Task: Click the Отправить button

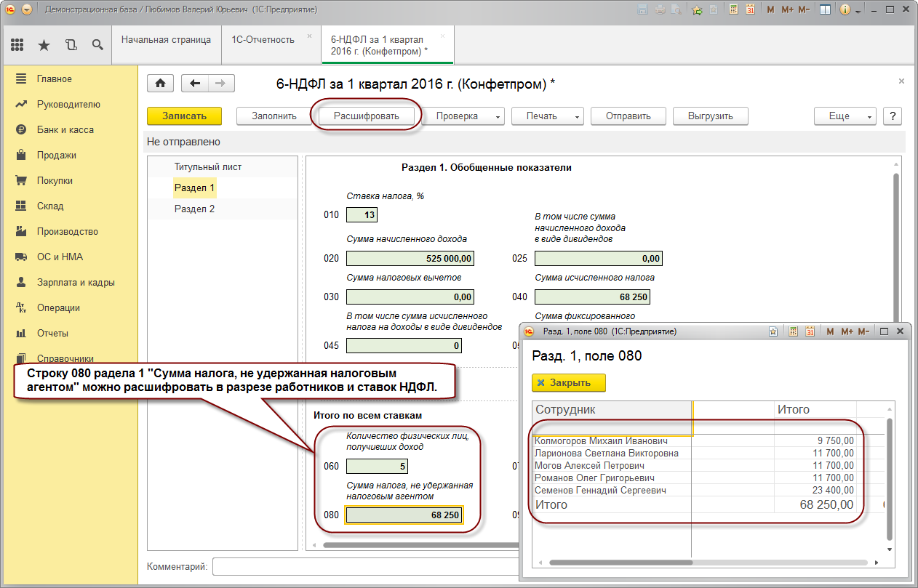Action: tap(628, 116)
